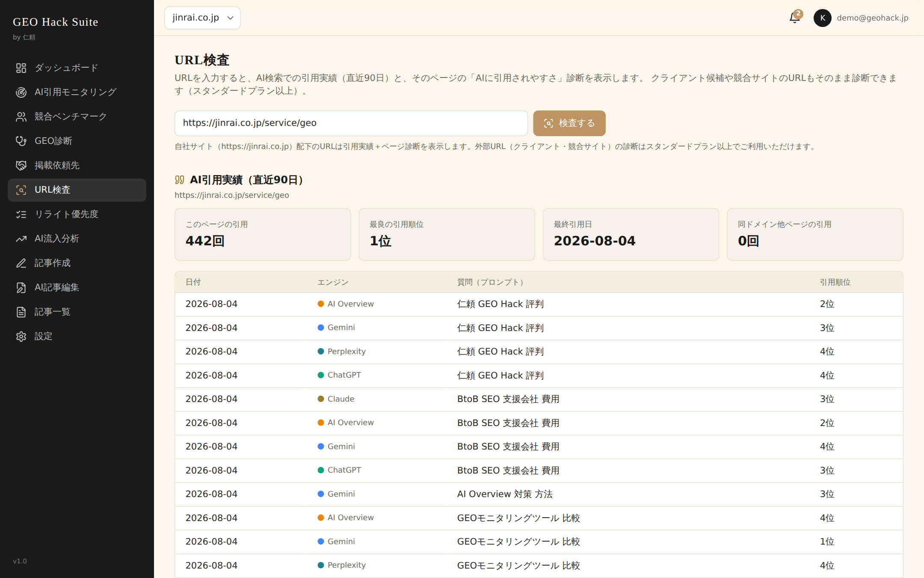
Task: Open 設定 from the sidebar
Action: (x=77, y=337)
